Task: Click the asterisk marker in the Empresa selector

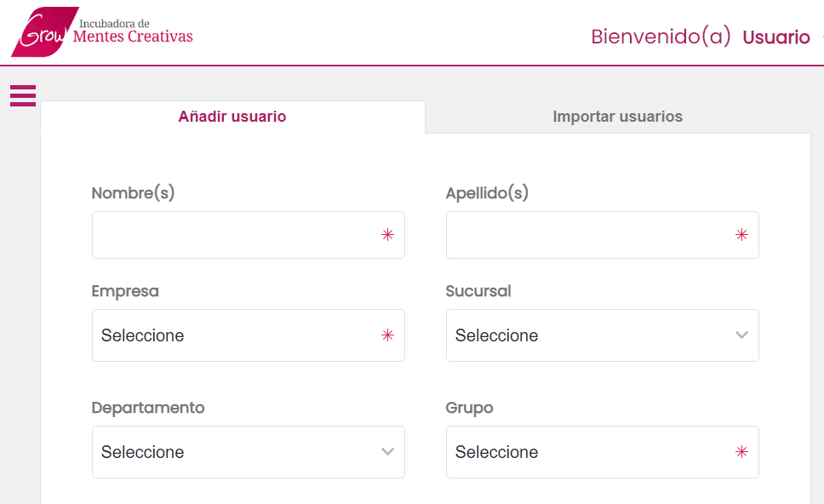Action: [x=388, y=335]
